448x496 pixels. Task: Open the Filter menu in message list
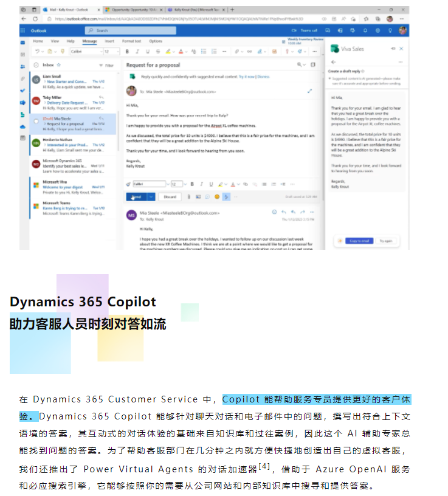click(x=106, y=65)
